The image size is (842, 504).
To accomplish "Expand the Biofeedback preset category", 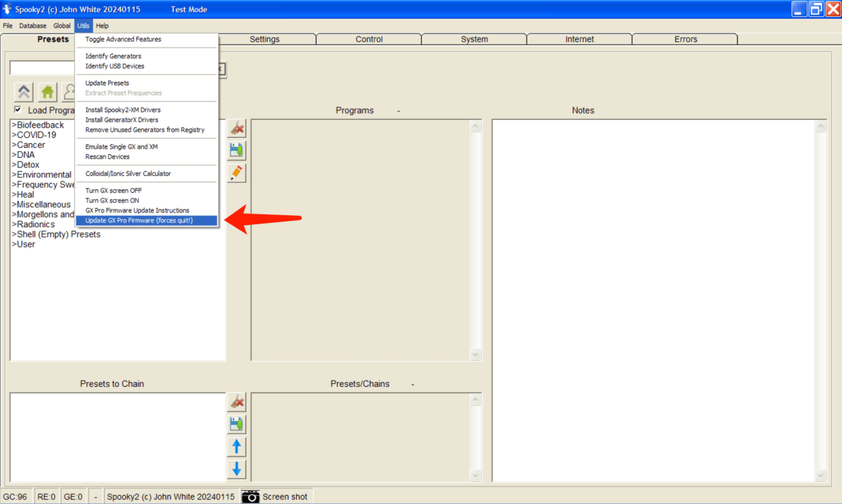I will point(39,125).
